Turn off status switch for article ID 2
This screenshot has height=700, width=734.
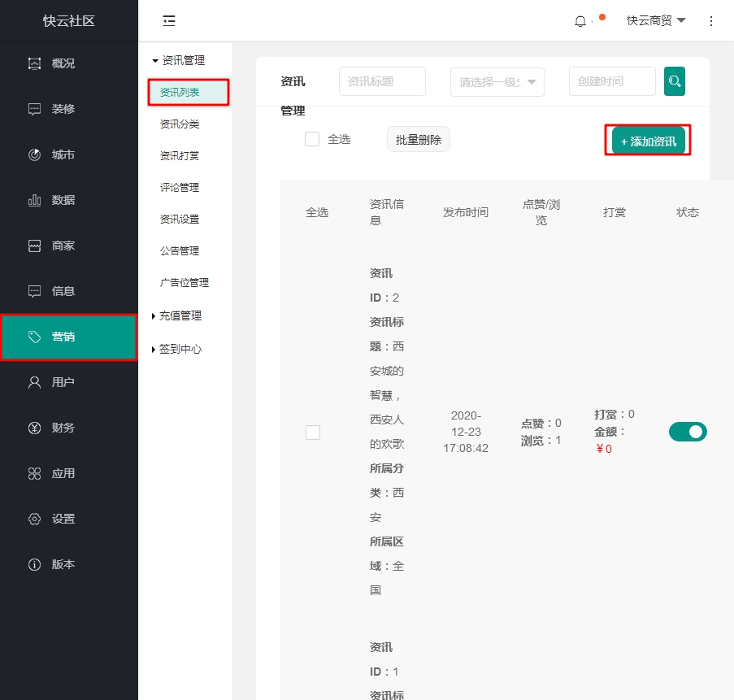(688, 432)
